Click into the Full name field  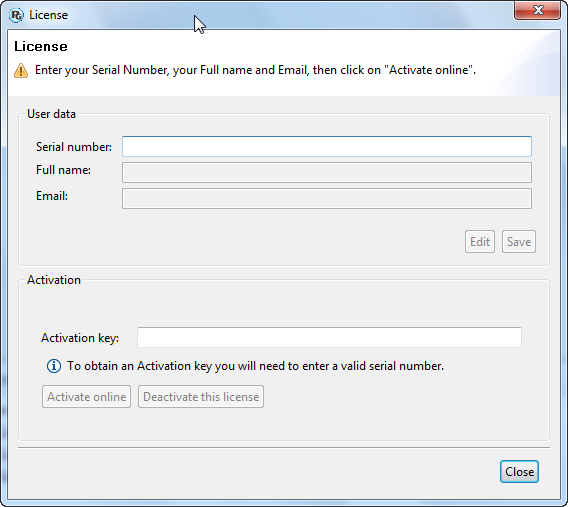pos(327,172)
